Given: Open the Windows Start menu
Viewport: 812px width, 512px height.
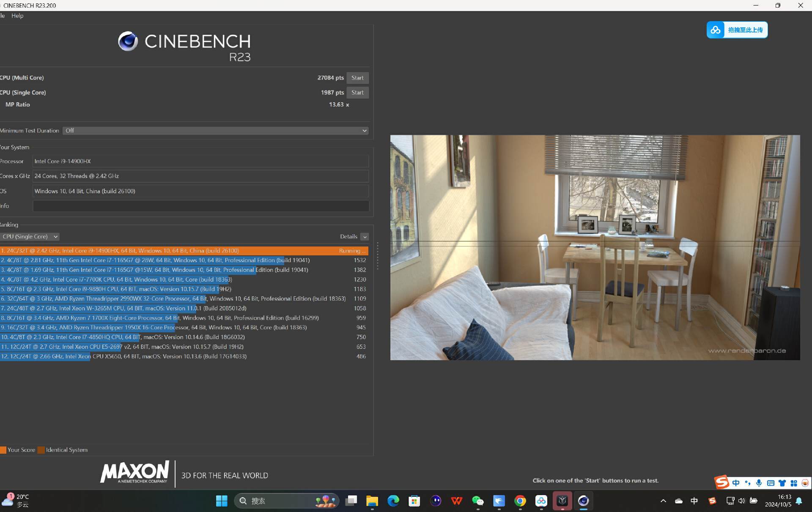Looking at the screenshot, I should pyautogui.click(x=222, y=501).
